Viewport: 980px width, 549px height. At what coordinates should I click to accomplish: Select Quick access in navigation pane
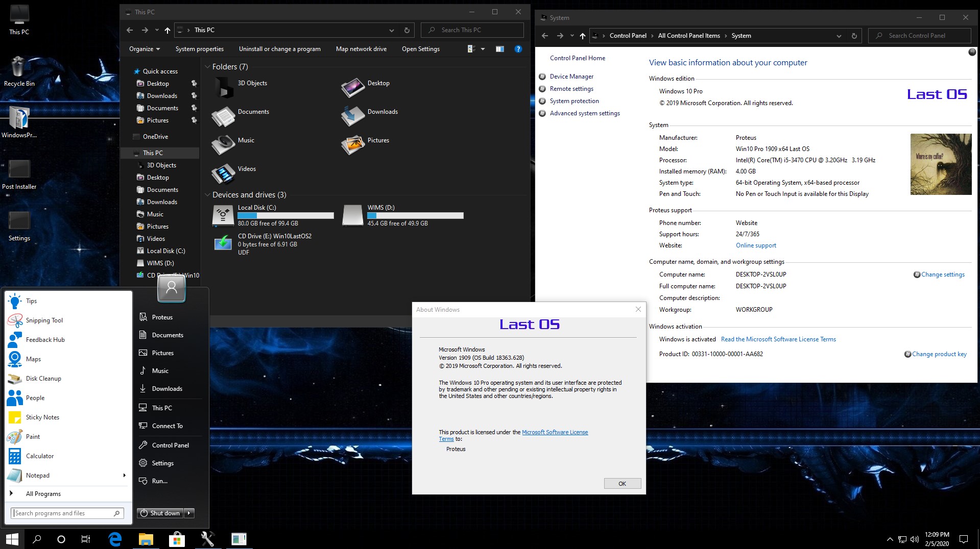160,71
